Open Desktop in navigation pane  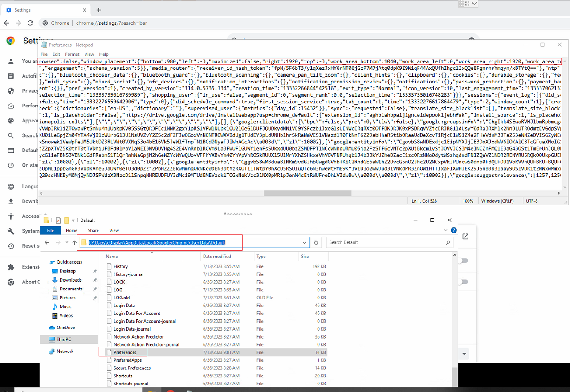(68, 271)
